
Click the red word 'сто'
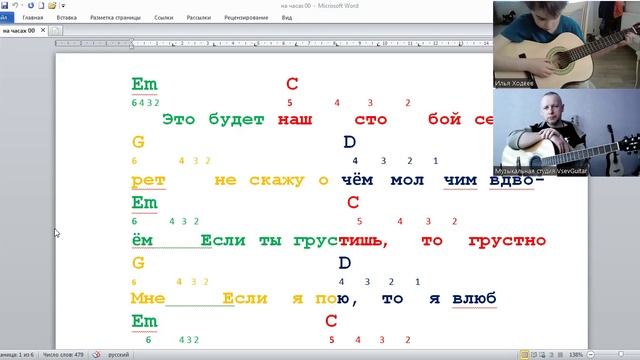(371, 120)
